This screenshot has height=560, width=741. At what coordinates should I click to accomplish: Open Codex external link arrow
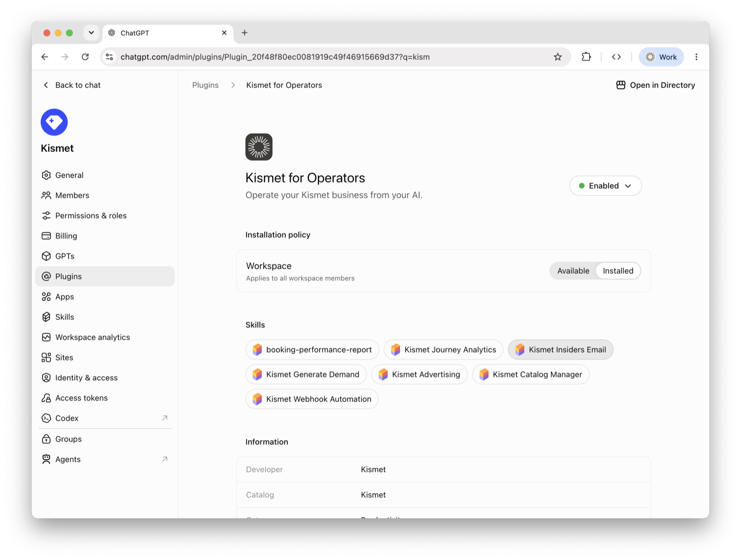[164, 418]
